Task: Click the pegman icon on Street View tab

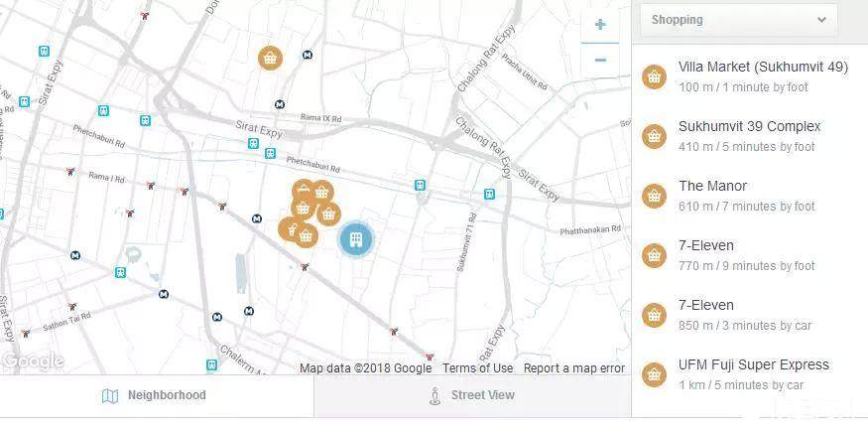Action: coord(435,395)
